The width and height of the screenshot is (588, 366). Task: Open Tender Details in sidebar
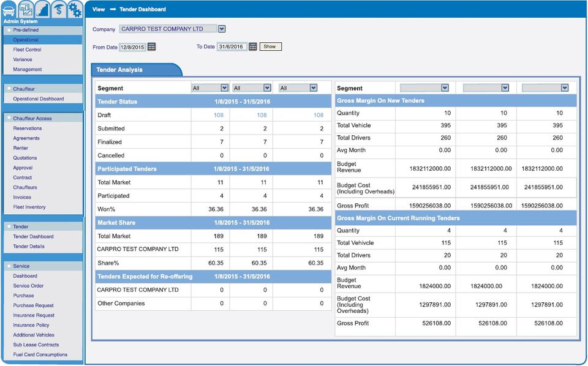29,246
